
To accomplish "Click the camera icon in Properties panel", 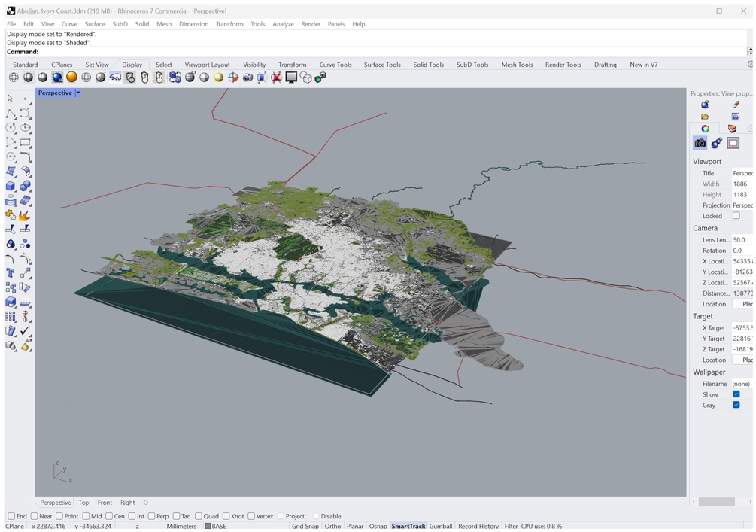I will (x=700, y=143).
